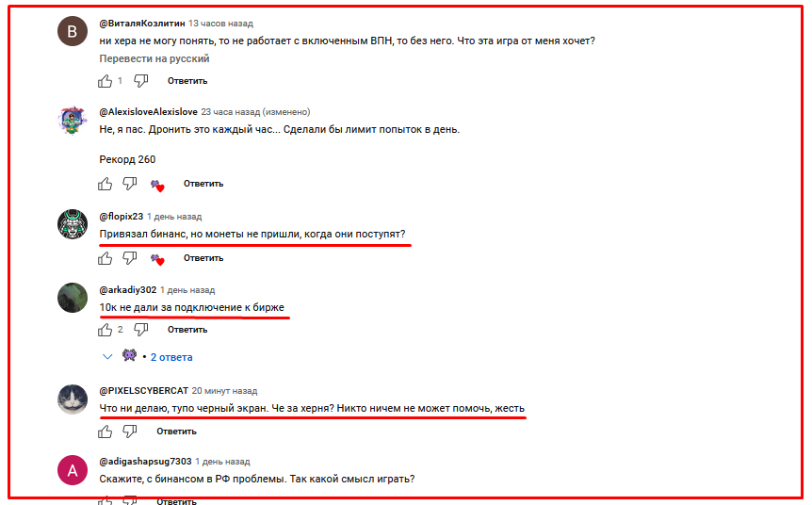Dislike the @PIXELSCYBERCAT comment
The image size is (812, 505).
pos(129,432)
